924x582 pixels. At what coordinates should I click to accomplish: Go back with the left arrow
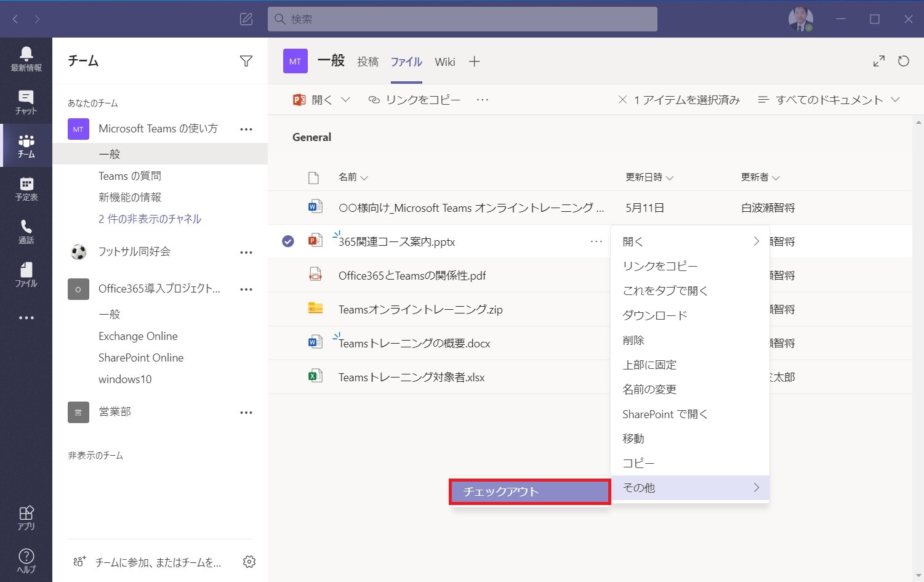click(15, 19)
